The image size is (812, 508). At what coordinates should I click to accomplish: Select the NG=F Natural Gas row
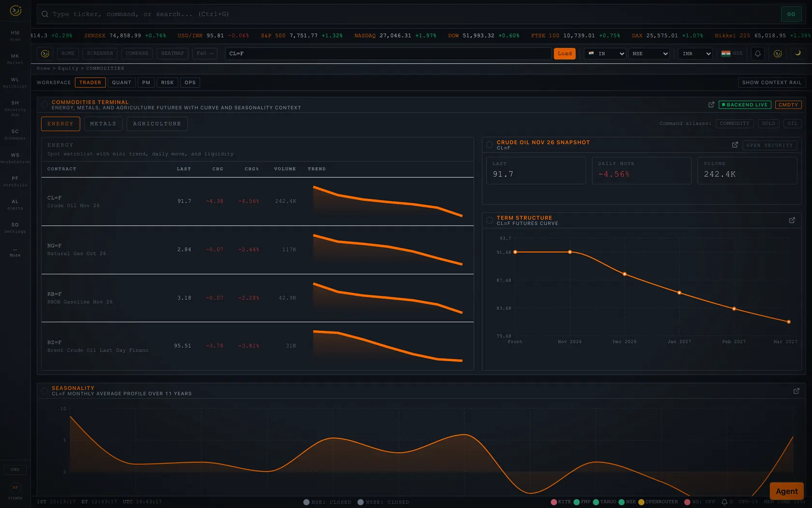point(258,250)
